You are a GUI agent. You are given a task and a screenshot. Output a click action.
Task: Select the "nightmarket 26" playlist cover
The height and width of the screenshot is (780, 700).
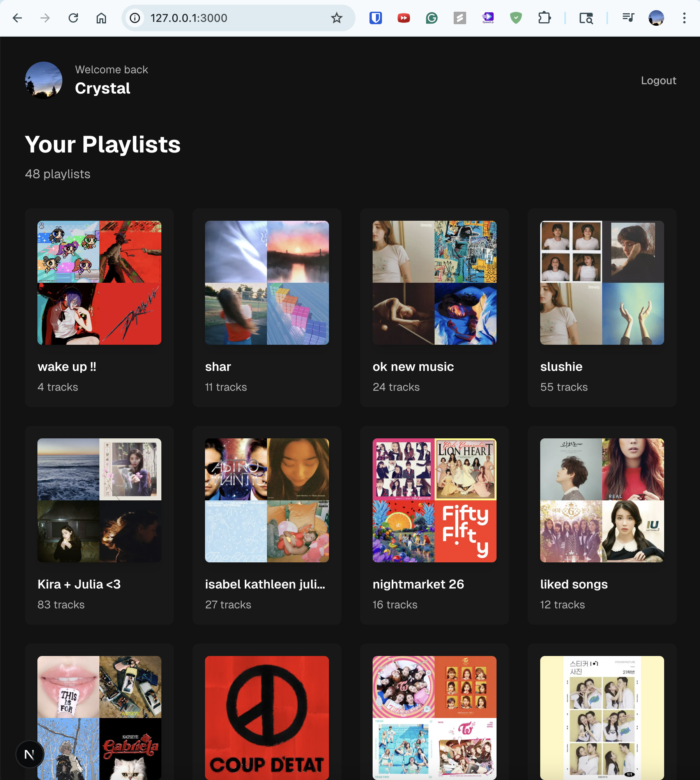click(434, 500)
